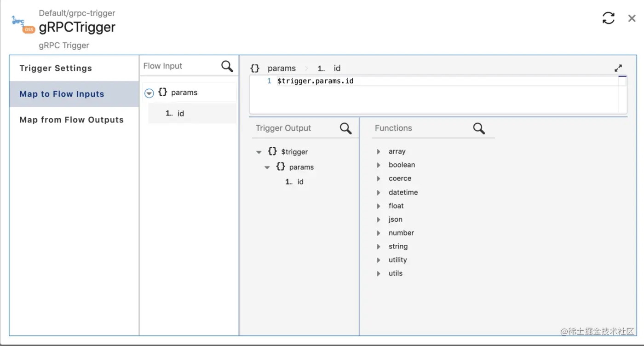Click the Flow Input heading text

(163, 66)
